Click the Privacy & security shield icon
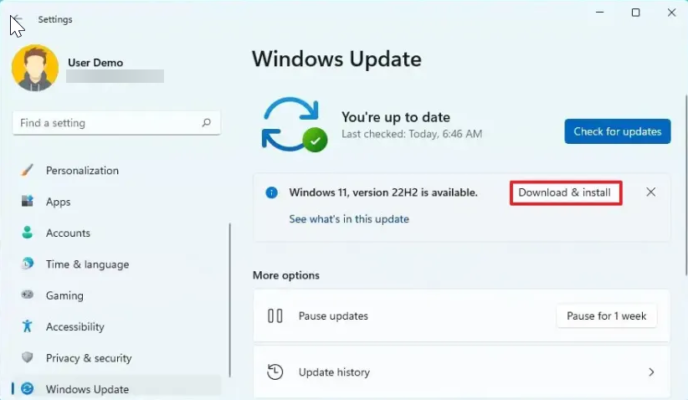This screenshot has height=400, width=688. pos(27,358)
